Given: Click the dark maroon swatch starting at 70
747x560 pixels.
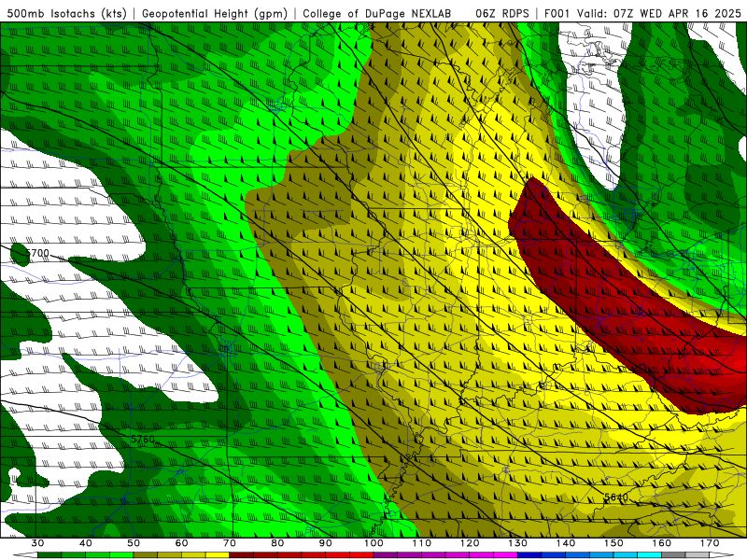Looking at the screenshot, I should [x=241, y=555].
